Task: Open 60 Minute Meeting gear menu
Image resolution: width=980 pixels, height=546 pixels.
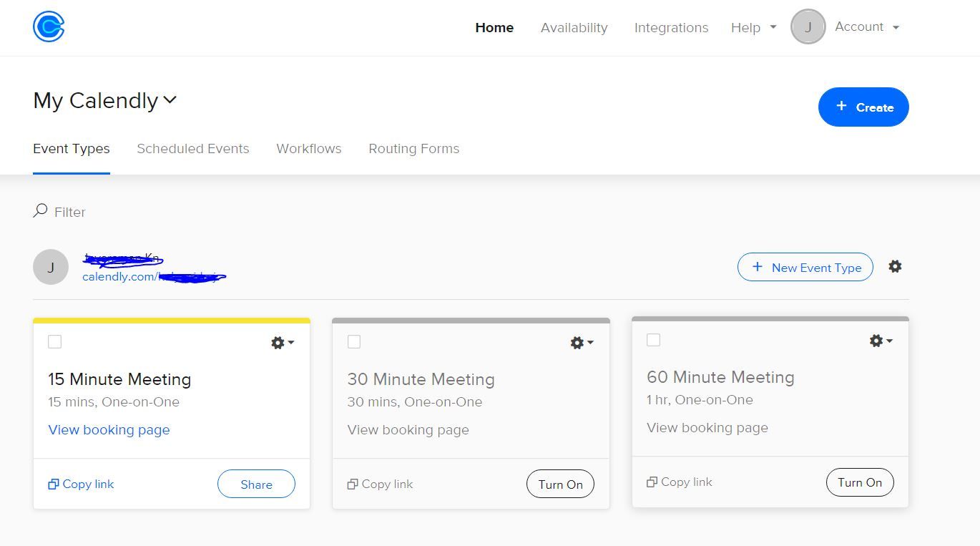Action: 881,341
